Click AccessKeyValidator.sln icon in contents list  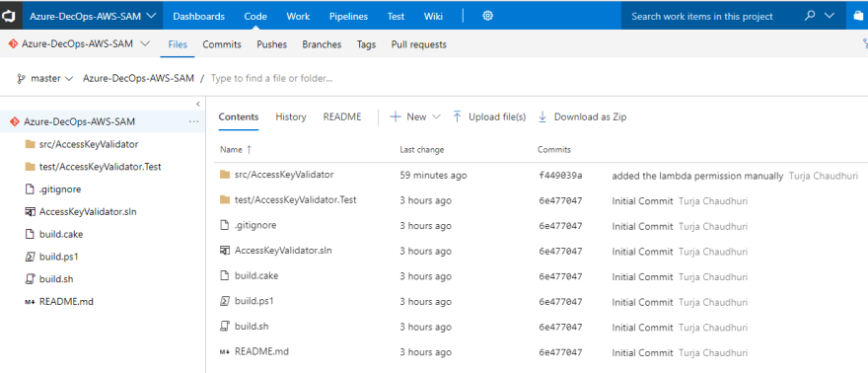tap(225, 251)
